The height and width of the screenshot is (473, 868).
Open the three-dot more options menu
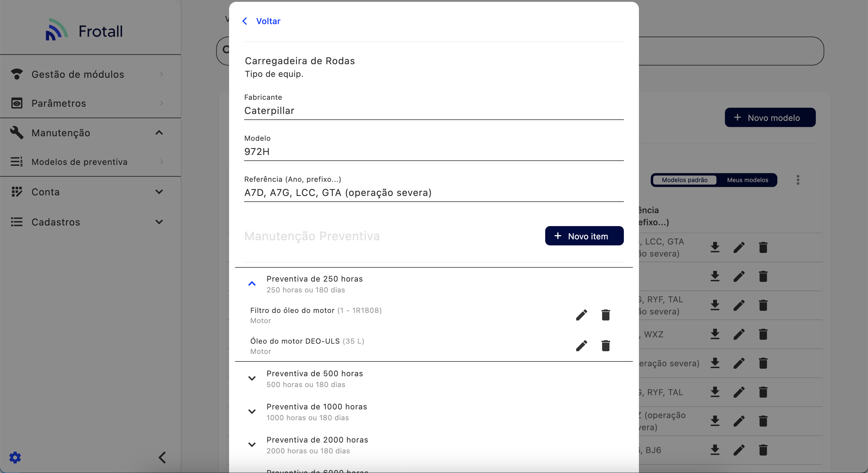point(797,180)
